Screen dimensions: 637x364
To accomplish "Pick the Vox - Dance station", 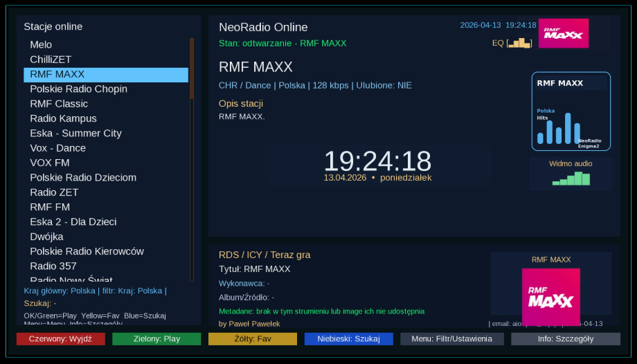I will pos(106,148).
